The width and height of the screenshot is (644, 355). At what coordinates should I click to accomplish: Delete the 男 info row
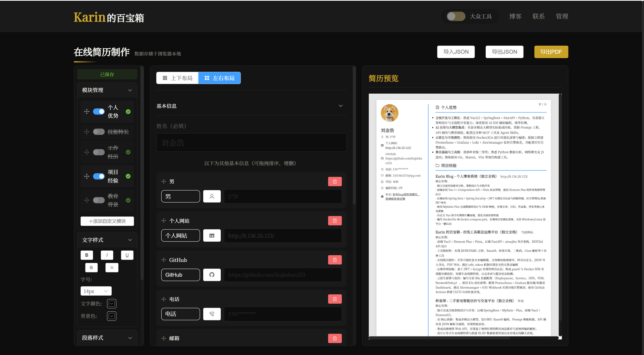pyautogui.click(x=334, y=182)
